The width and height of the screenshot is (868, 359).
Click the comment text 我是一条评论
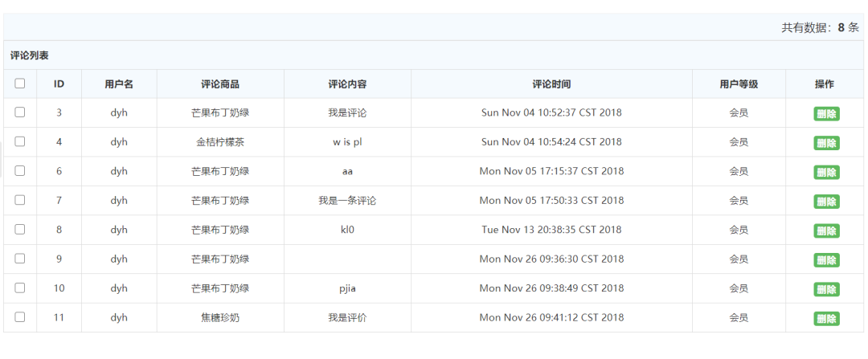point(348,200)
